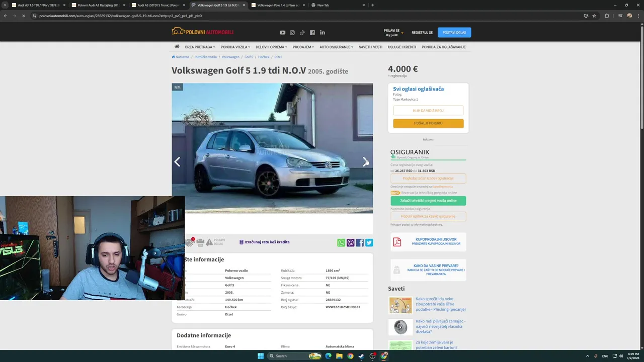Open a new browser tab plus button
This screenshot has height=362, width=644.
click(x=372, y=5)
